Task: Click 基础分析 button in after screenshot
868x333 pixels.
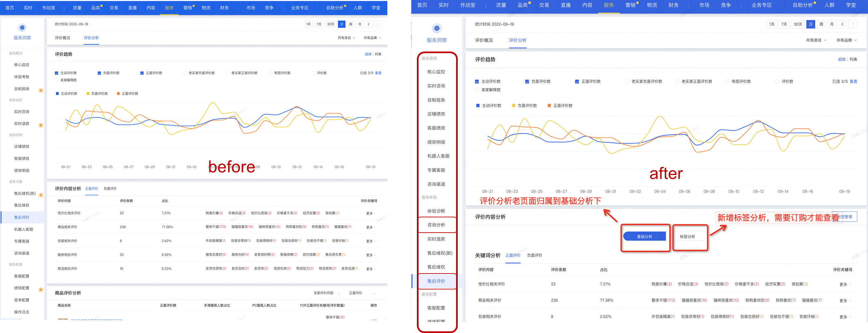Action: click(644, 237)
